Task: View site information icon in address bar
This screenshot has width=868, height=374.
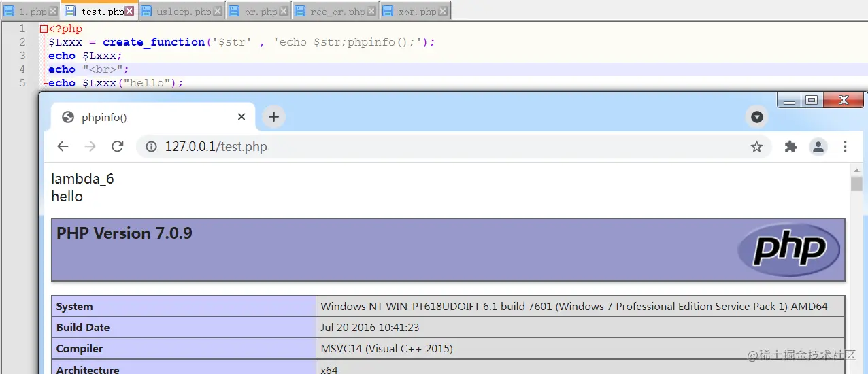Action: [152, 147]
